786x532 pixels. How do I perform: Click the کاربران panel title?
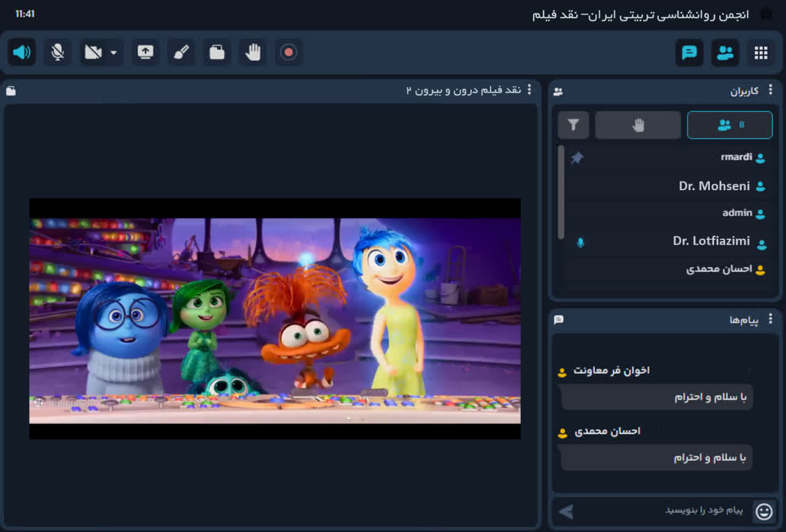tap(744, 91)
